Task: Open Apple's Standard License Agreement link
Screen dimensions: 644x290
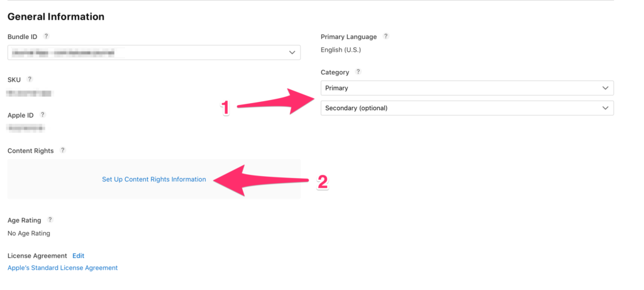Action: pos(63,268)
